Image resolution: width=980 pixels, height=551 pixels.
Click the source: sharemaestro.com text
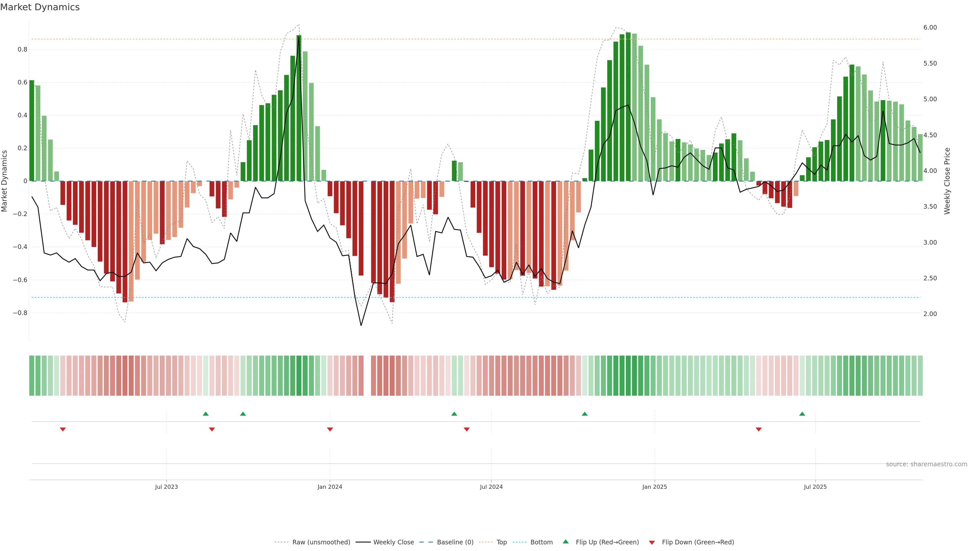click(x=926, y=464)
